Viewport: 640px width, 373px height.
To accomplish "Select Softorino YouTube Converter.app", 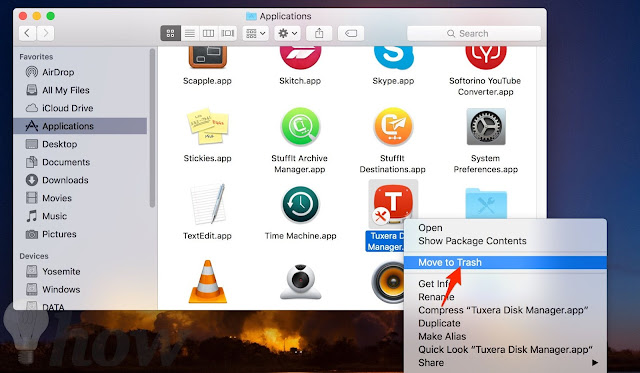I will (486, 57).
